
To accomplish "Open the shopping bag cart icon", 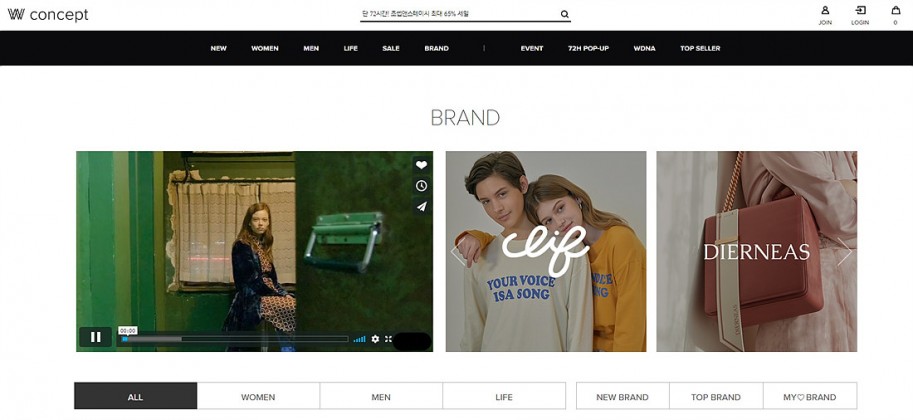I will (896, 15).
